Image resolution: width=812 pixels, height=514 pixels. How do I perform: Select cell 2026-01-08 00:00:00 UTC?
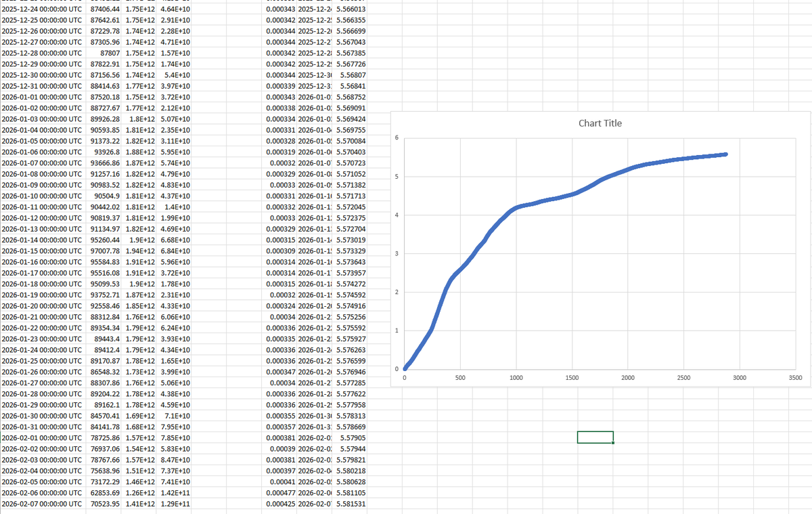click(x=43, y=173)
